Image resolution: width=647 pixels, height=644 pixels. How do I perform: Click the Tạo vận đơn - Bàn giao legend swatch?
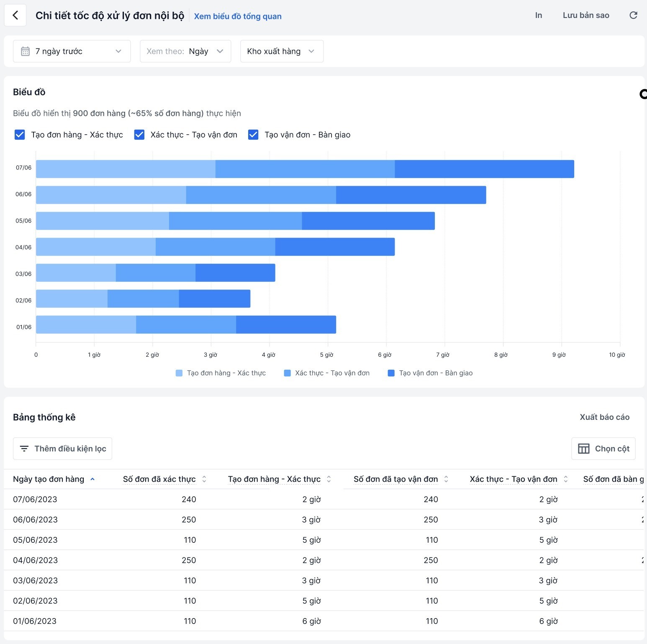tap(391, 373)
